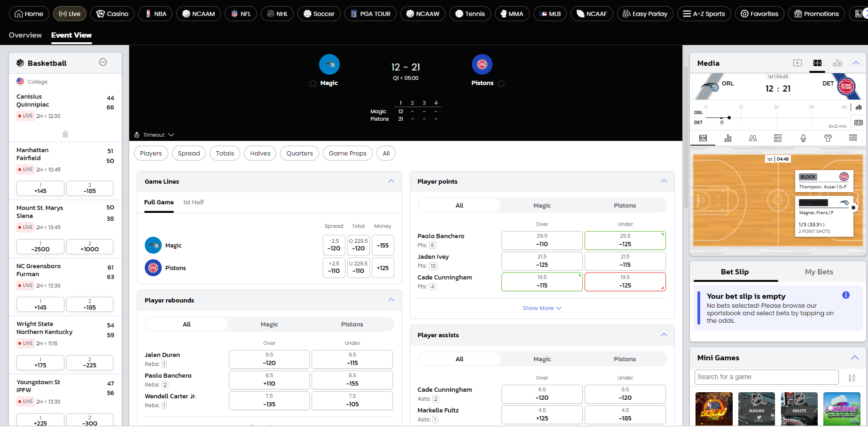Show the court view tab icon in tracker
Image resolution: width=868 pixels, height=427 pixels.
(703, 138)
